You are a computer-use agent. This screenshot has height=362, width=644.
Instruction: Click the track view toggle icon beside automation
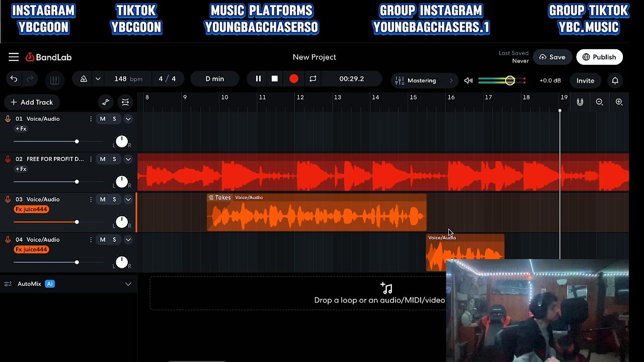click(125, 102)
